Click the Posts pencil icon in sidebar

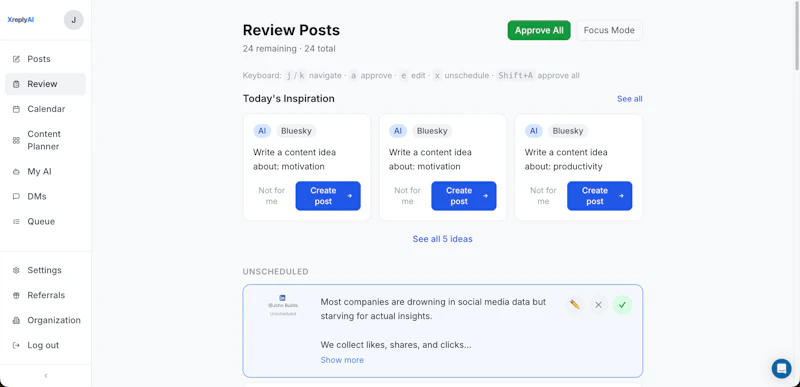point(16,59)
